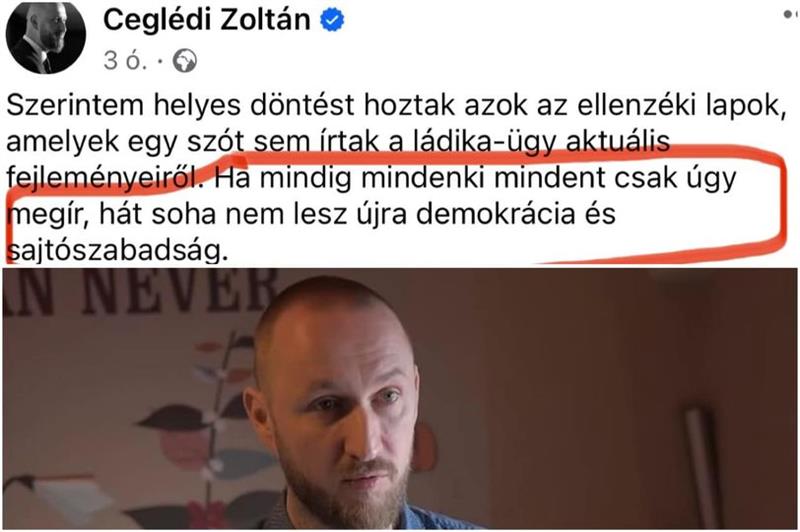This screenshot has width=800, height=532.
Task: Open the Ceglédi Zoltán profile name link
Action: (x=207, y=20)
